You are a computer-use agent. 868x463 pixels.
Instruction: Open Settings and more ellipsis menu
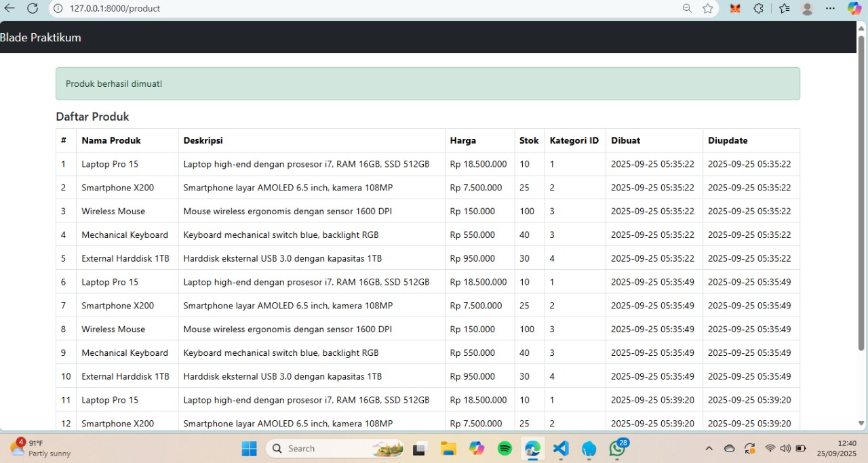pyautogui.click(x=831, y=9)
